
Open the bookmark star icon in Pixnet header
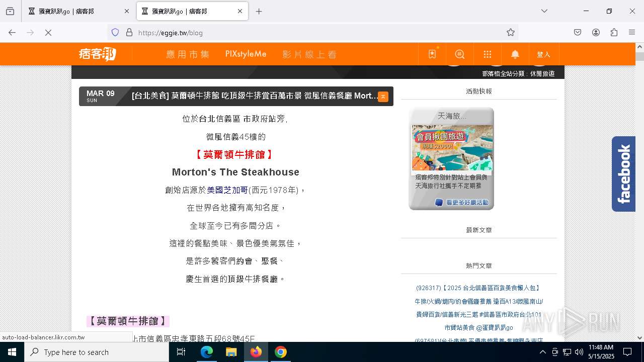pos(432,54)
